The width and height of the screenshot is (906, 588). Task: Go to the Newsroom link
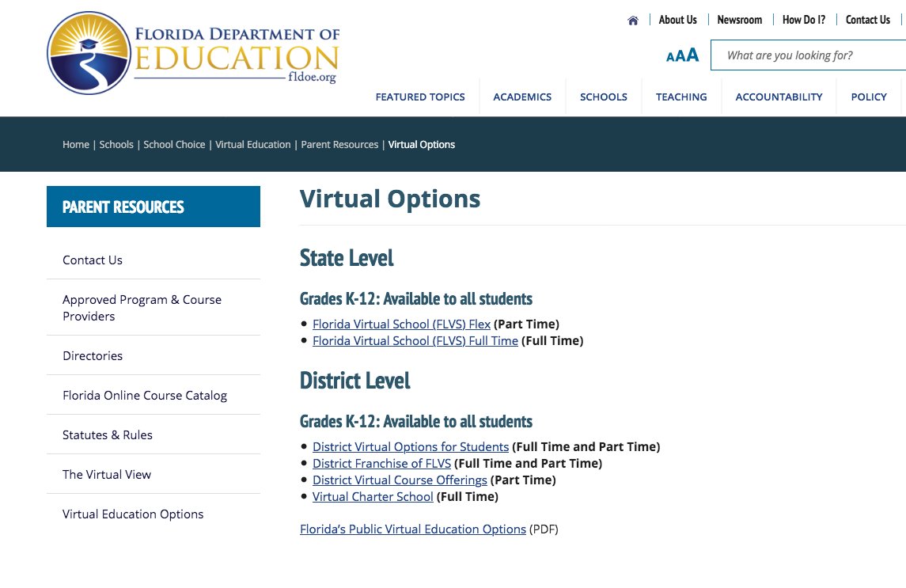click(740, 20)
